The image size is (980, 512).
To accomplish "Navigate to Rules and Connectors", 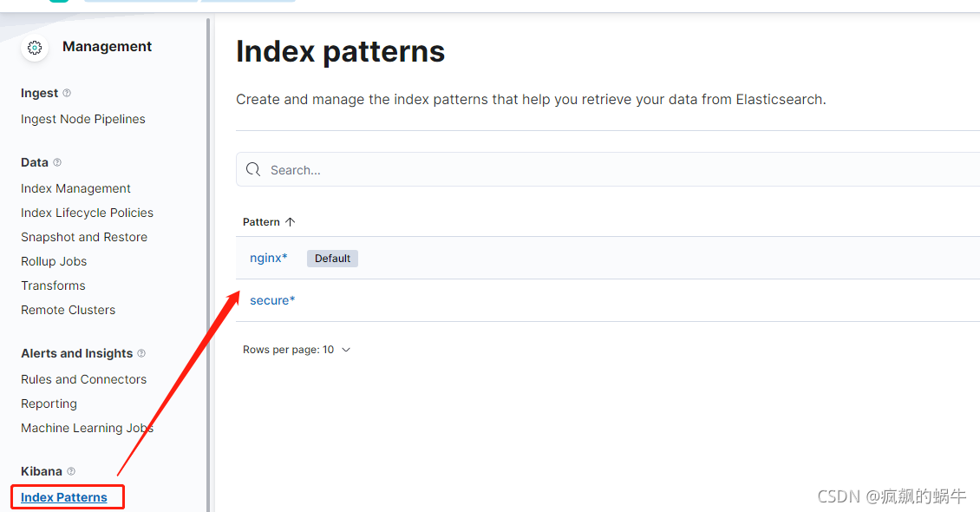I will [83, 379].
